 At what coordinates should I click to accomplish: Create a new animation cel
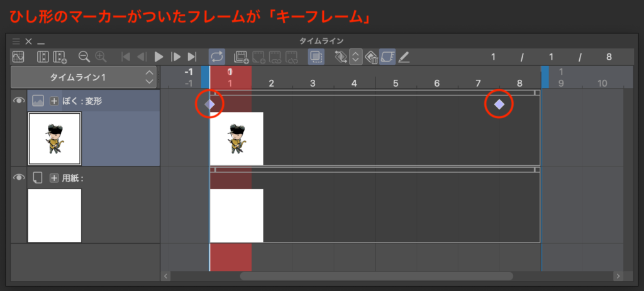241,57
